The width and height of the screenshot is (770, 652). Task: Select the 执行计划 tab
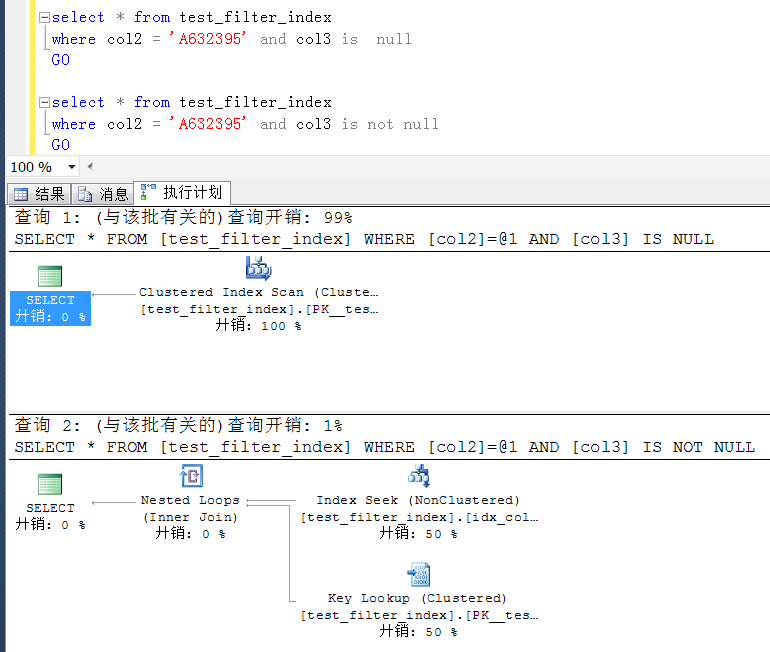[183, 193]
